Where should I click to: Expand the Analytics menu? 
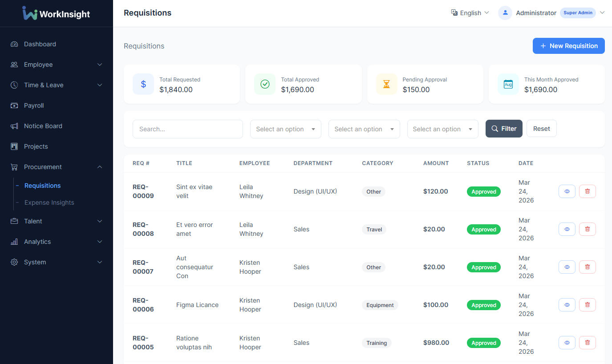pyautogui.click(x=38, y=242)
